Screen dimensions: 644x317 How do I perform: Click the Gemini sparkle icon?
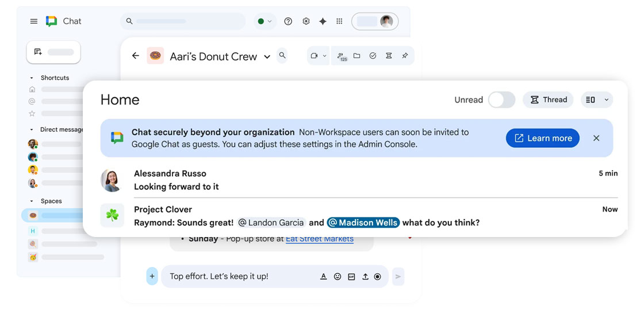323,21
